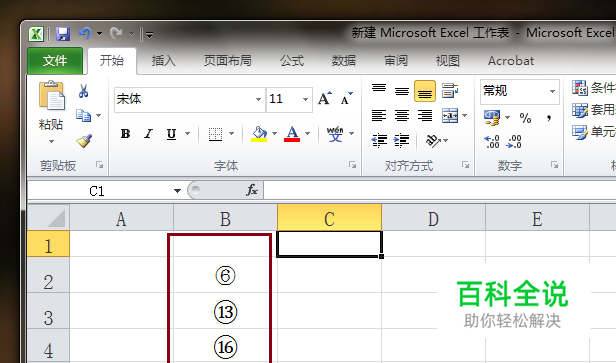Open the 审阅 (Review) tab
Viewport: 616px width, 363px height.
pyautogui.click(x=396, y=61)
